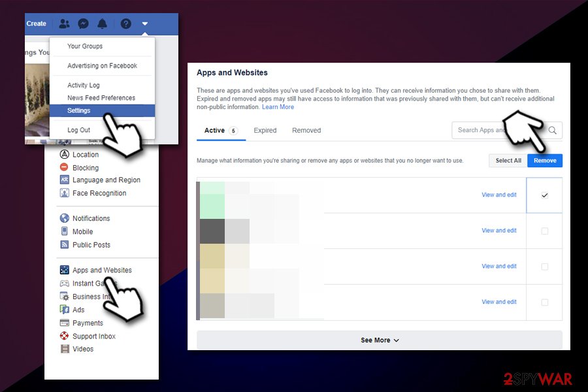Image resolution: width=588 pixels, height=392 pixels.
Task: Open Face Recognition settings
Action: [x=99, y=193]
